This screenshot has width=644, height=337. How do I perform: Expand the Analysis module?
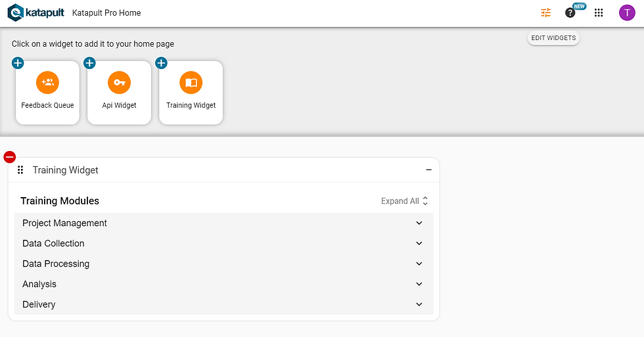223,284
